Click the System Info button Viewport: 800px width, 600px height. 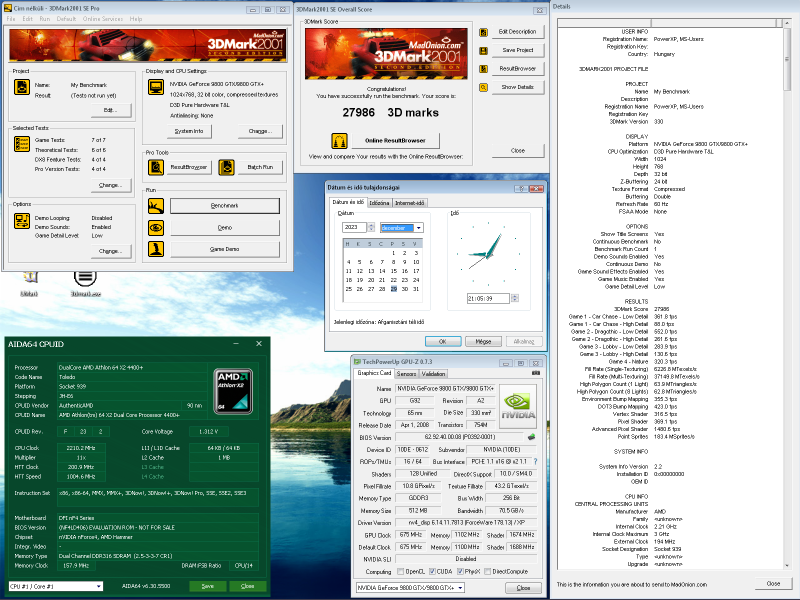tap(189, 131)
